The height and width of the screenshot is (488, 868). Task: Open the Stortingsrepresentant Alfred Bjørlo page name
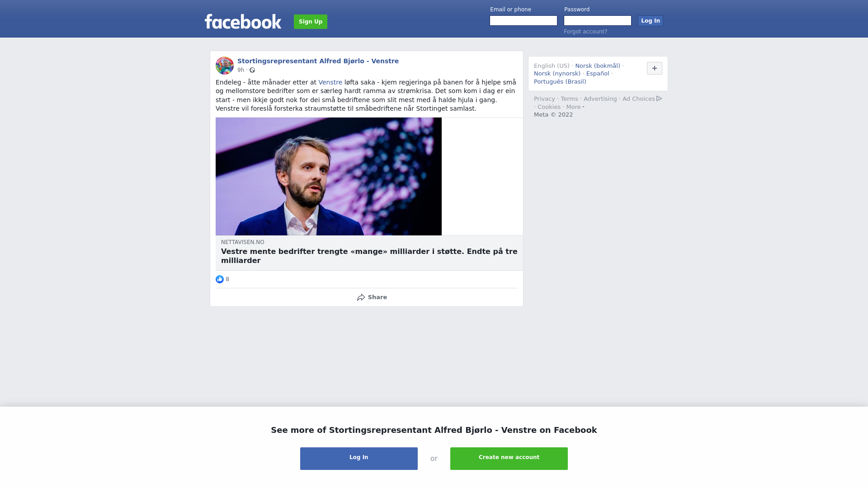tap(318, 61)
